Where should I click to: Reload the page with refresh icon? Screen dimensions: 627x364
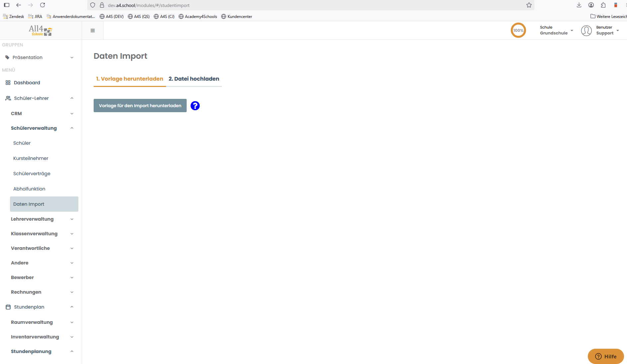43,5
